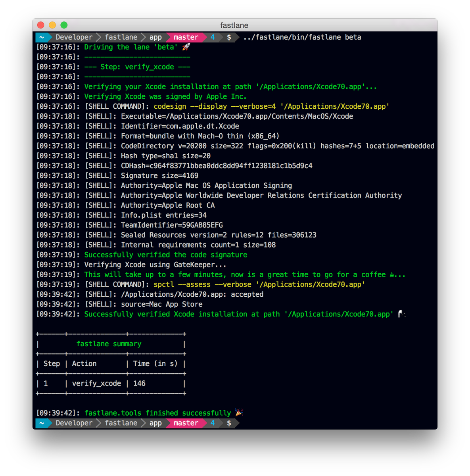
Task: Click 'Identifier=com.apple.dt.Xcode' line
Action: (180, 126)
